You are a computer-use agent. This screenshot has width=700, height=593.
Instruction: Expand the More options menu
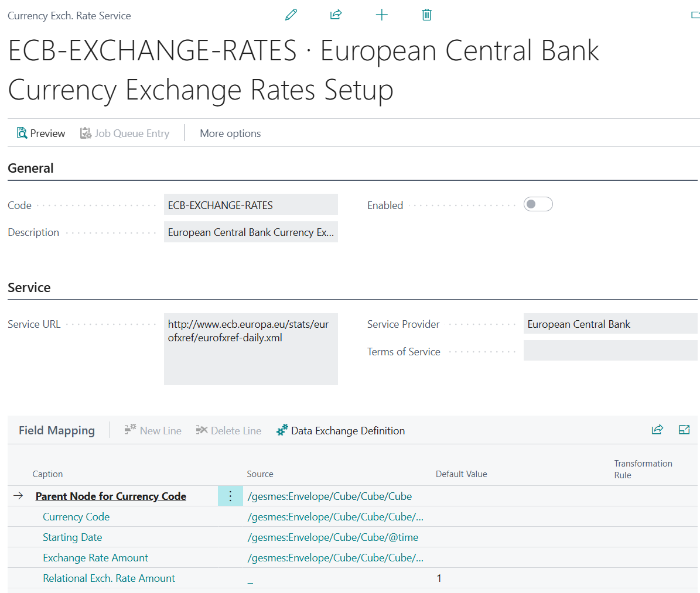230,133
